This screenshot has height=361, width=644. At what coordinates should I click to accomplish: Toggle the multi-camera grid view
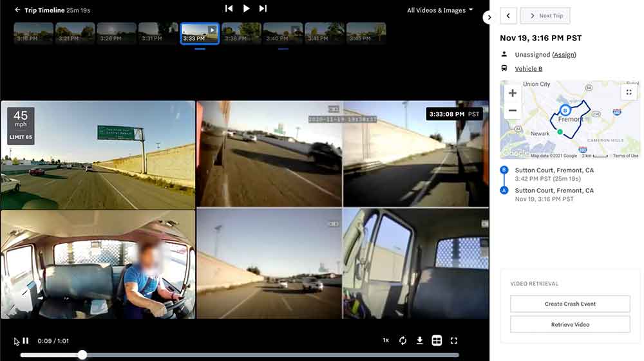437,340
